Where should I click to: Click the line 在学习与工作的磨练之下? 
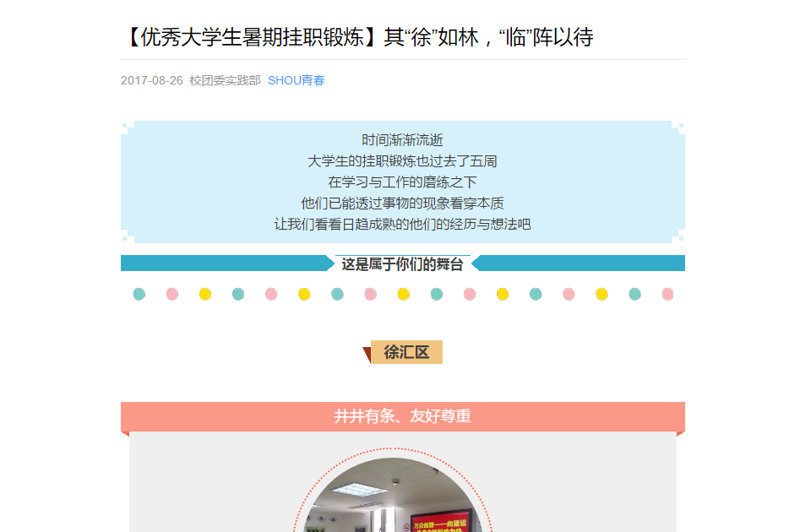pos(402,182)
